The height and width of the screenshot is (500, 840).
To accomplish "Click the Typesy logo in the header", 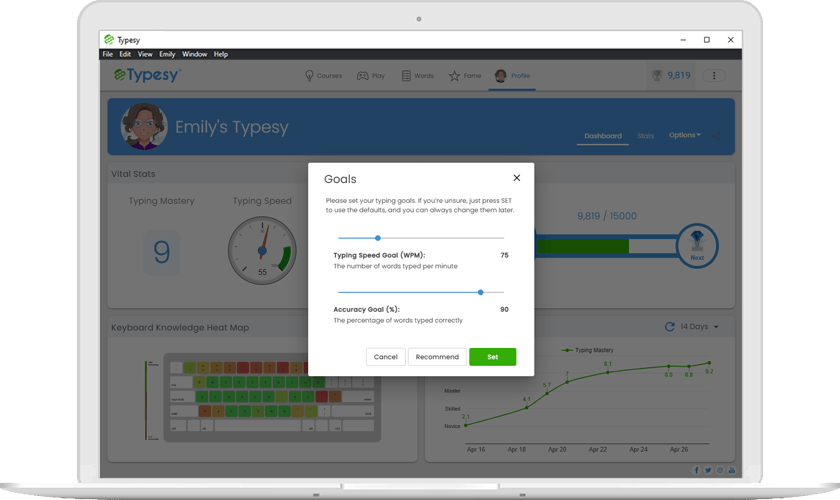I will point(147,75).
